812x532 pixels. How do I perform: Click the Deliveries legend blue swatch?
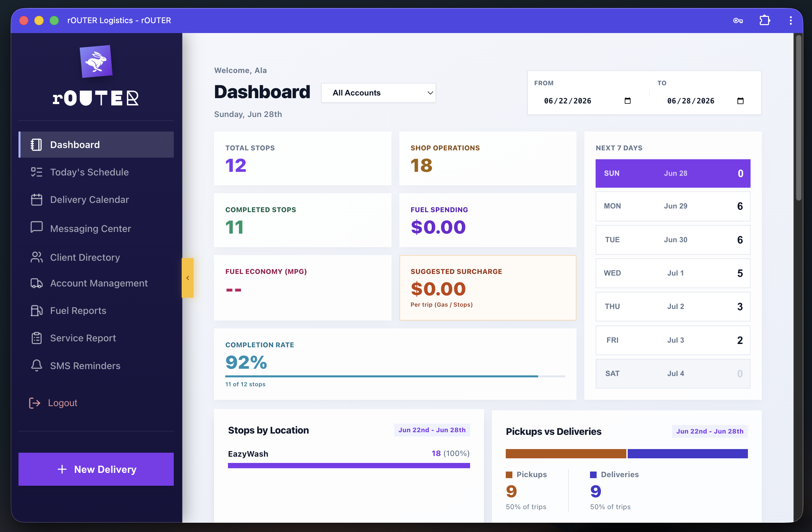click(x=593, y=475)
